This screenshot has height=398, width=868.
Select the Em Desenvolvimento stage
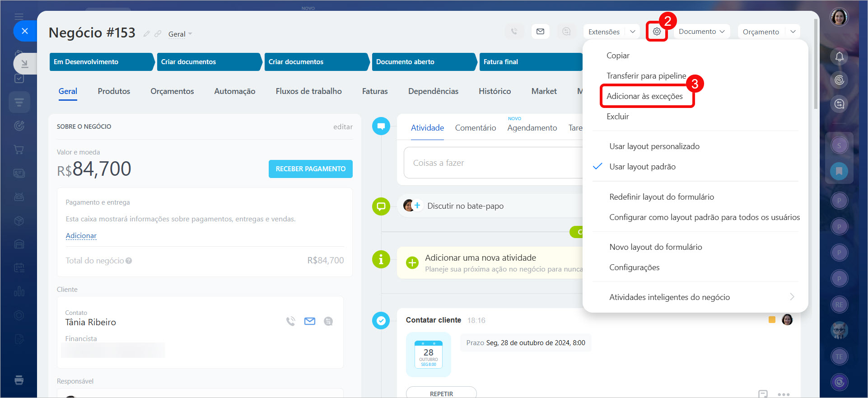click(x=102, y=62)
